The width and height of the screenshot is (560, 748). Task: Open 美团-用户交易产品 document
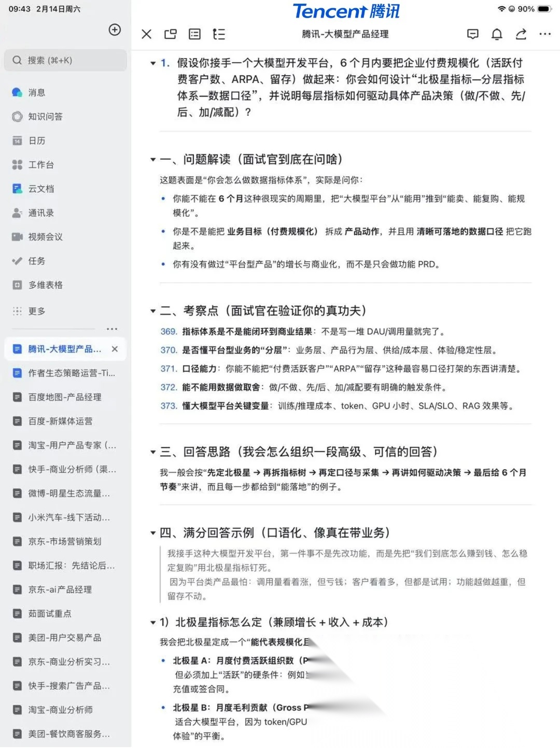(65, 638)
